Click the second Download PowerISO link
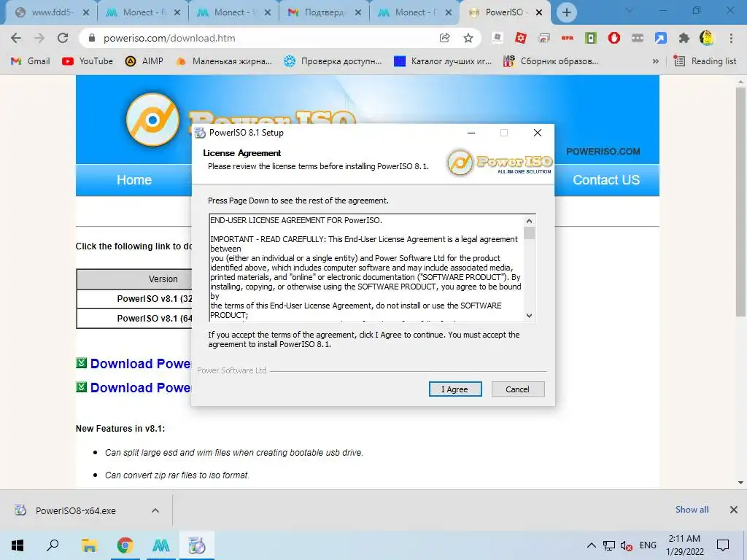The width and height of the screenshot is (747, 560). click(x=141, y=388)
